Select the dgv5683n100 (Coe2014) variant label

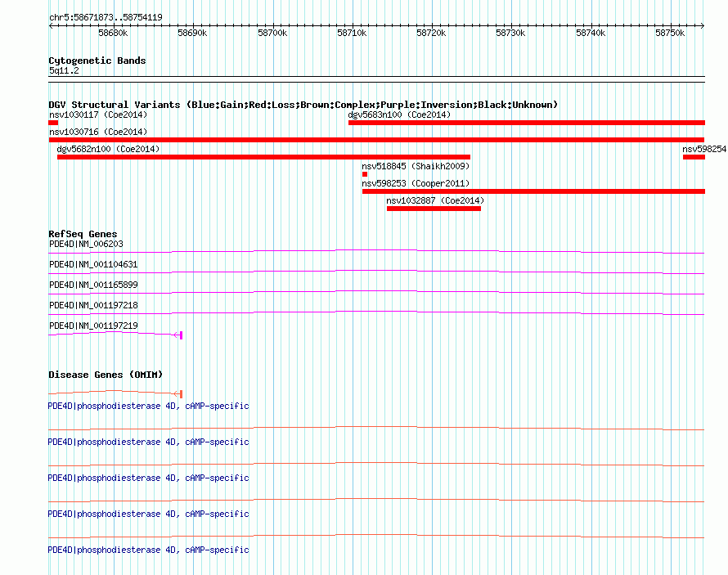click(399, 115)
